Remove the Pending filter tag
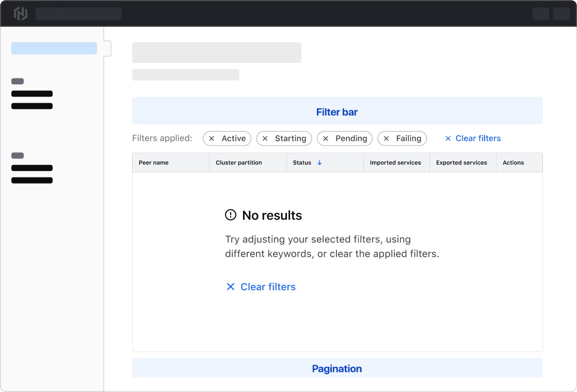This screenshot has height=392, width=577. [326, 139]
